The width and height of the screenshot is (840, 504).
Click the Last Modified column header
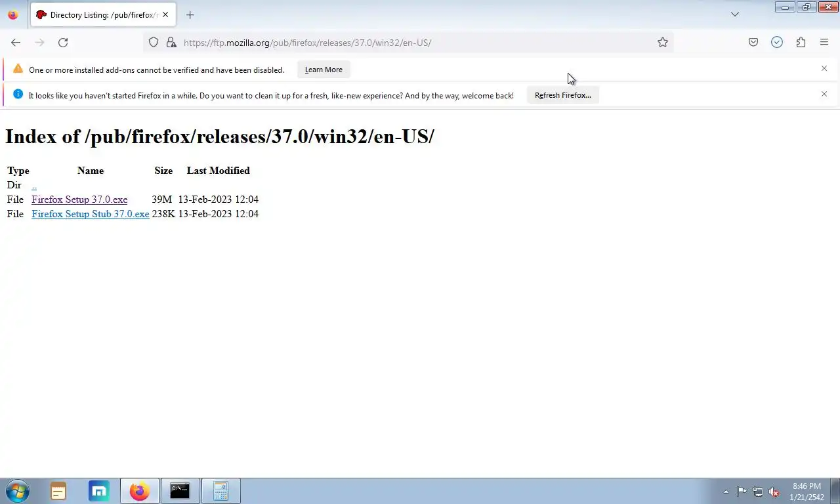point(219,171)
